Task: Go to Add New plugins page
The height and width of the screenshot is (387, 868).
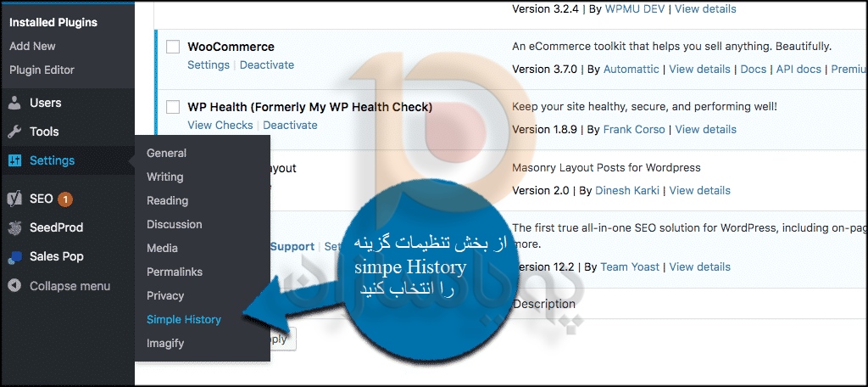Action: 33,46
